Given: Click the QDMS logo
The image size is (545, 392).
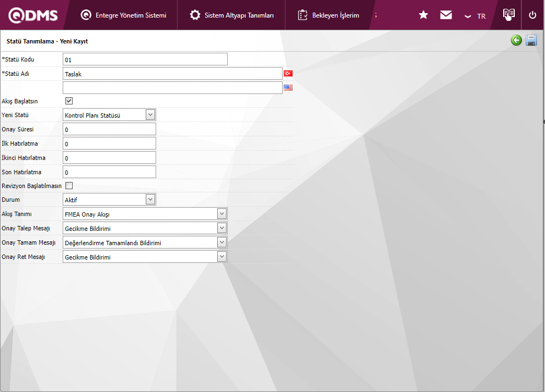Looking at the screenshot, I should (33, 15).
